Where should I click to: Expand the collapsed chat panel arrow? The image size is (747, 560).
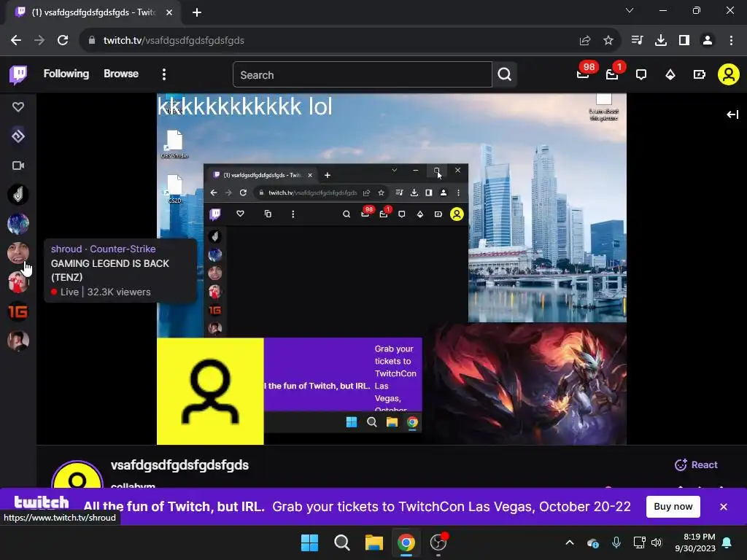[x=732, y=114]
